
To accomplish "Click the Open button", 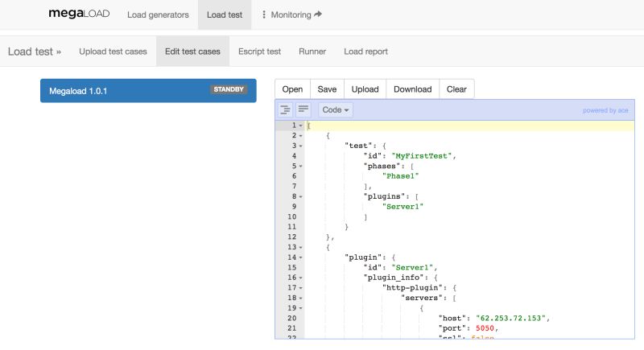I will pyautogui.click(x=292, y=89).
